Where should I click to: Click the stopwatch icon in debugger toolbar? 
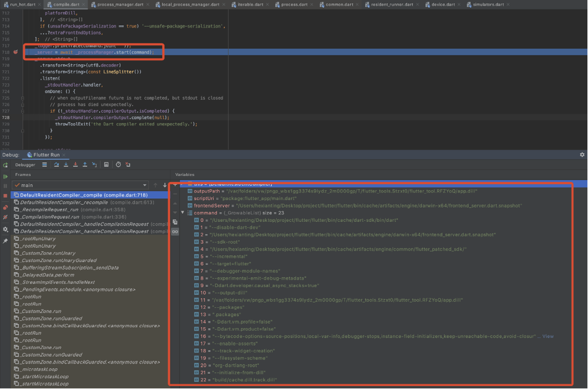coord(118,165)
